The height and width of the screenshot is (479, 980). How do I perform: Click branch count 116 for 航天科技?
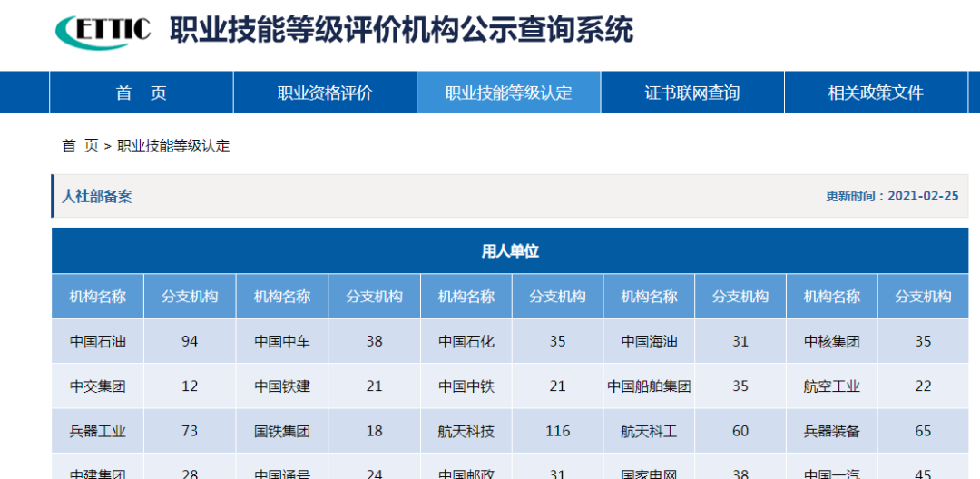[557, 431]
